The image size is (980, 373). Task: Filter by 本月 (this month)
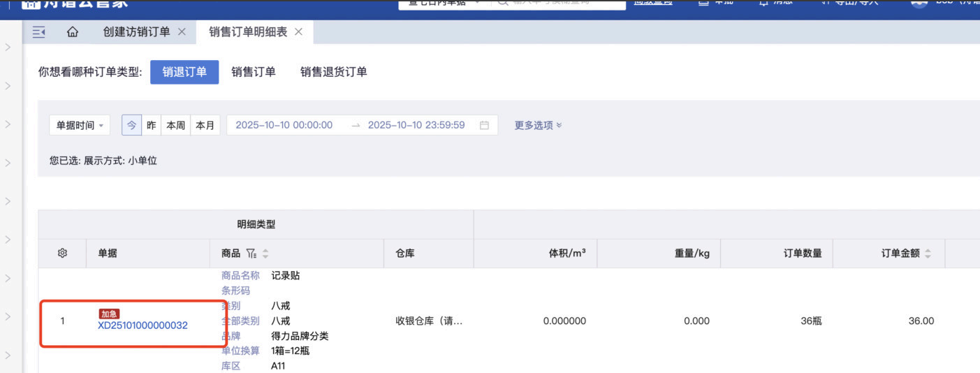pos(205,125)
